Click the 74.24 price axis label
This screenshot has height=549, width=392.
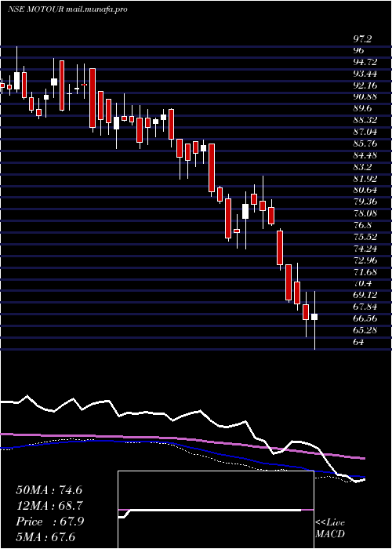(365, 249)
